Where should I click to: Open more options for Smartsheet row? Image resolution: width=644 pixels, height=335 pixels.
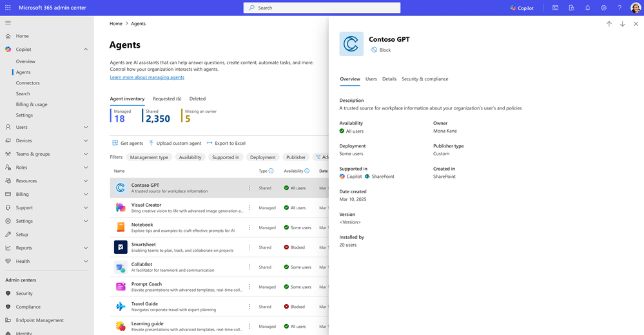[249, 247]
